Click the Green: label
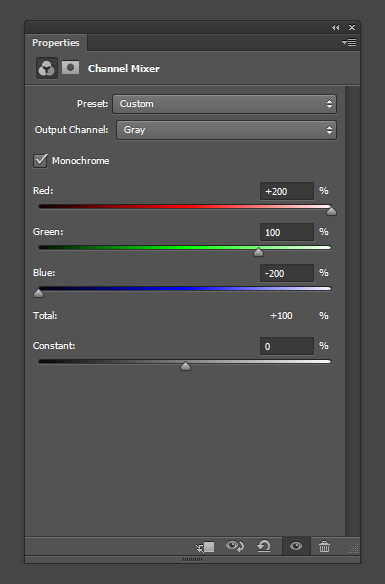This screenshot has width=385, height=584. click(x=48, y=232)
